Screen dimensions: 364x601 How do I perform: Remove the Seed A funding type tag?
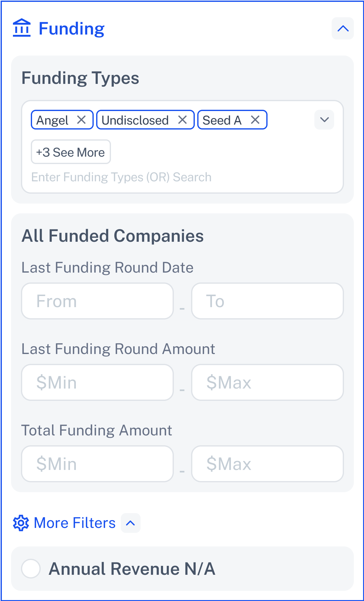(255, 120)
